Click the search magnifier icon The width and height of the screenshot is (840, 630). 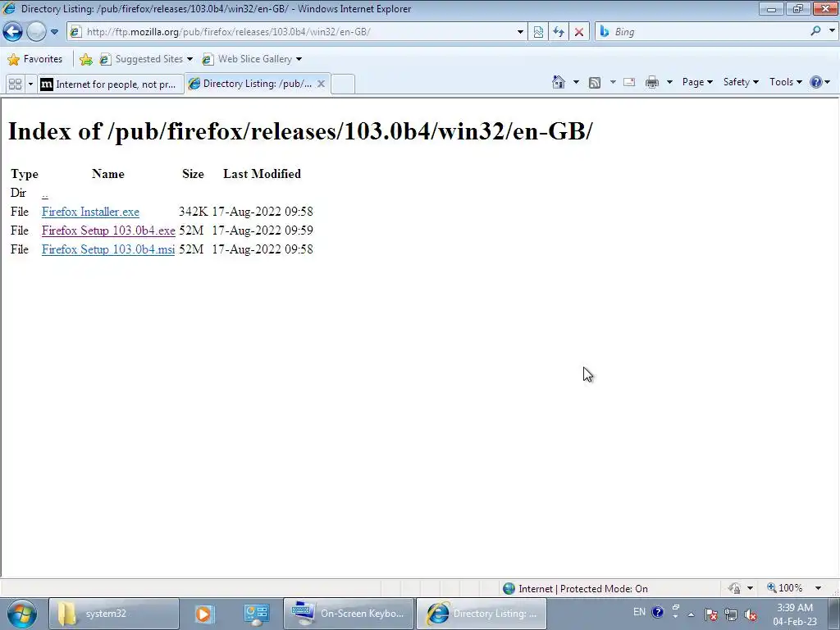[815, 31]
